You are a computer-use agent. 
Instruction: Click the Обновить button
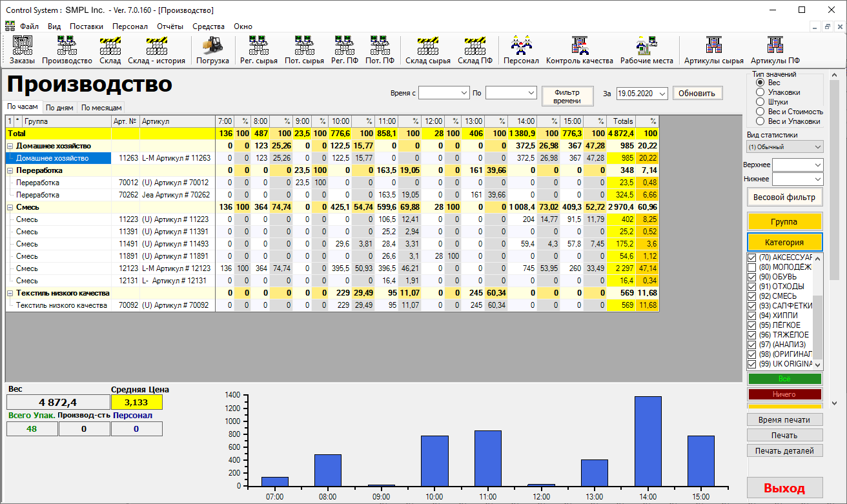697,93
